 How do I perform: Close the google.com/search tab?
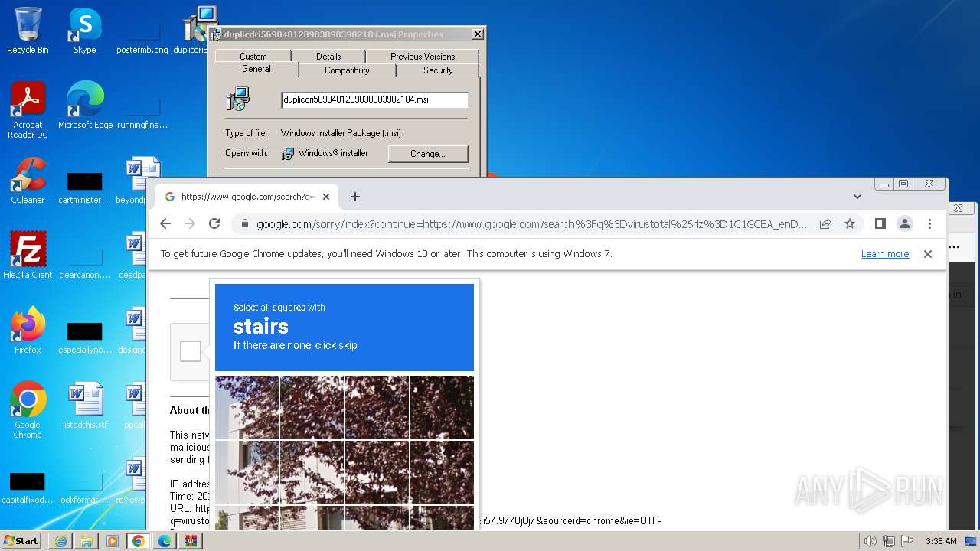(326, 197)
